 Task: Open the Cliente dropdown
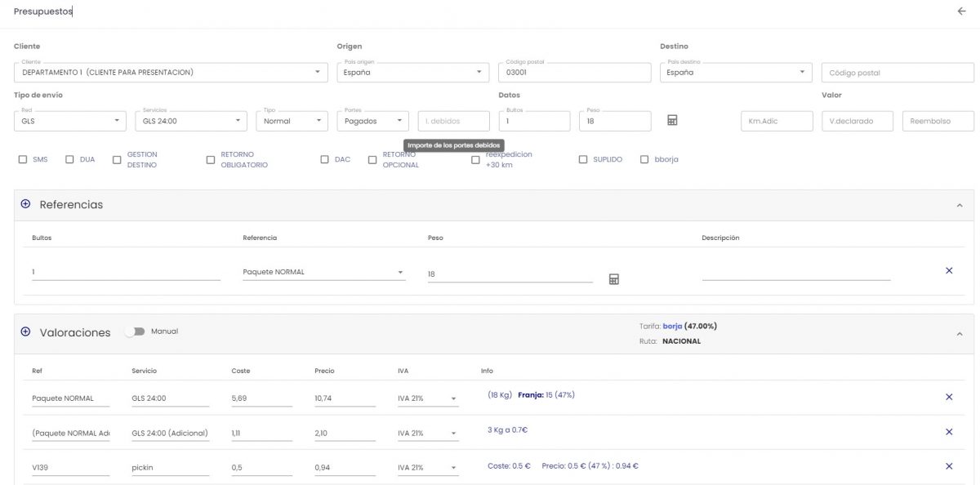(317, 73)
